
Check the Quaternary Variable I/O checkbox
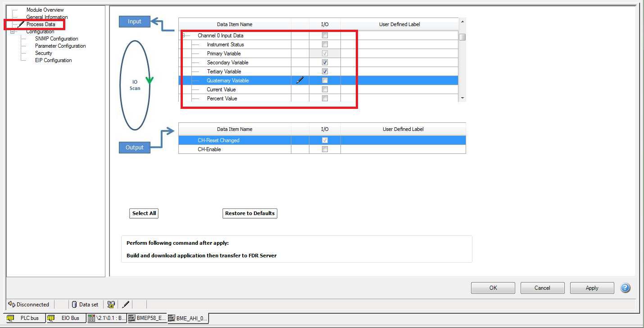coord(325,81)
